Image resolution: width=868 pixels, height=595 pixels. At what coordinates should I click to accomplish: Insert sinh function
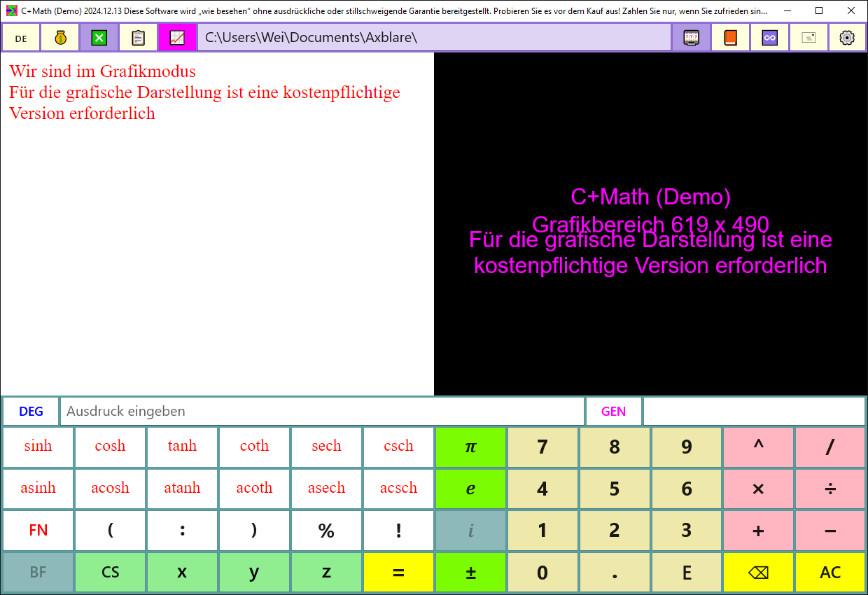38,447
